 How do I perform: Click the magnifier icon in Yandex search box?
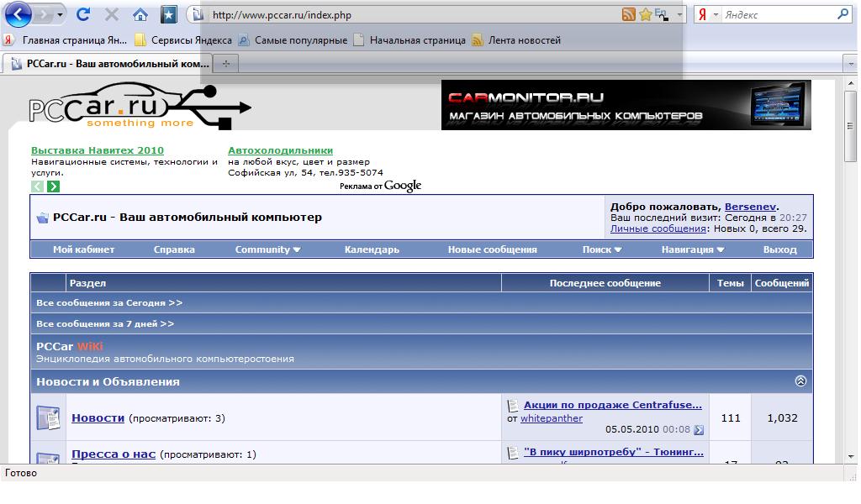coord(843,14)
